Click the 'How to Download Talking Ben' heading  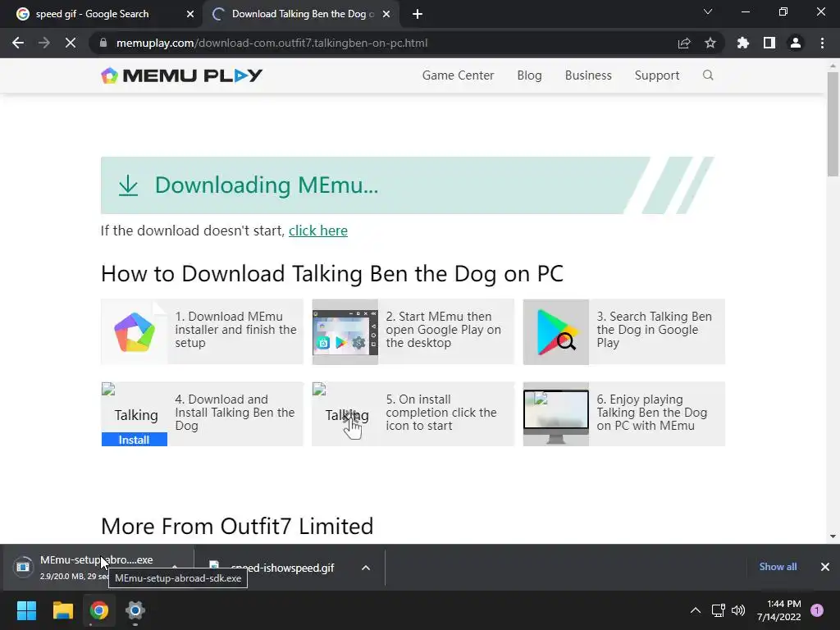click(x=332, y=274)
